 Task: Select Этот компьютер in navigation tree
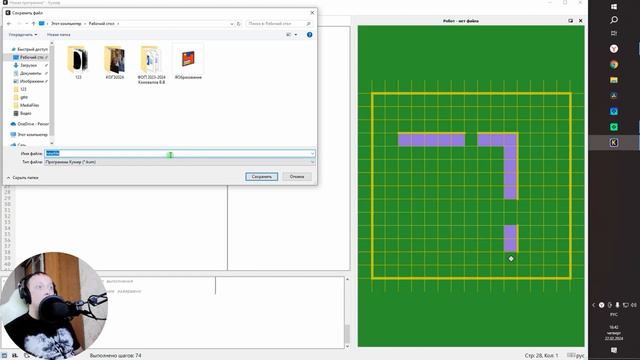[x=29, y=134]
